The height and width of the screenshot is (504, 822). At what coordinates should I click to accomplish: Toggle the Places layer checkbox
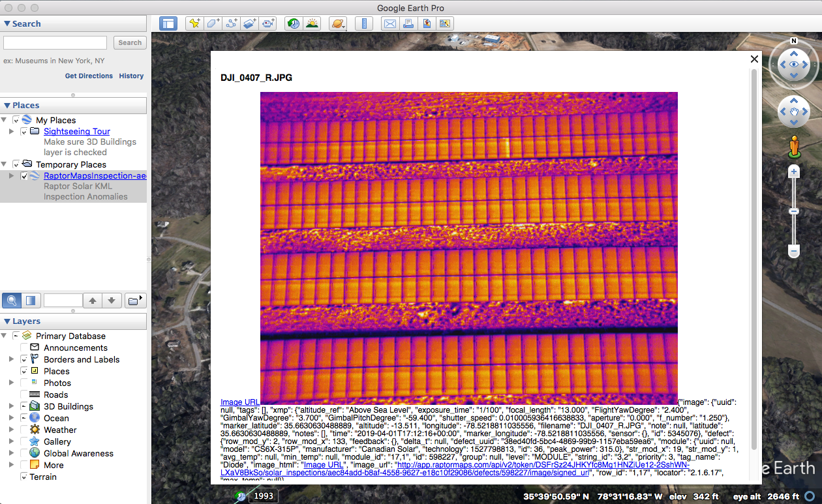pos(24,371)
